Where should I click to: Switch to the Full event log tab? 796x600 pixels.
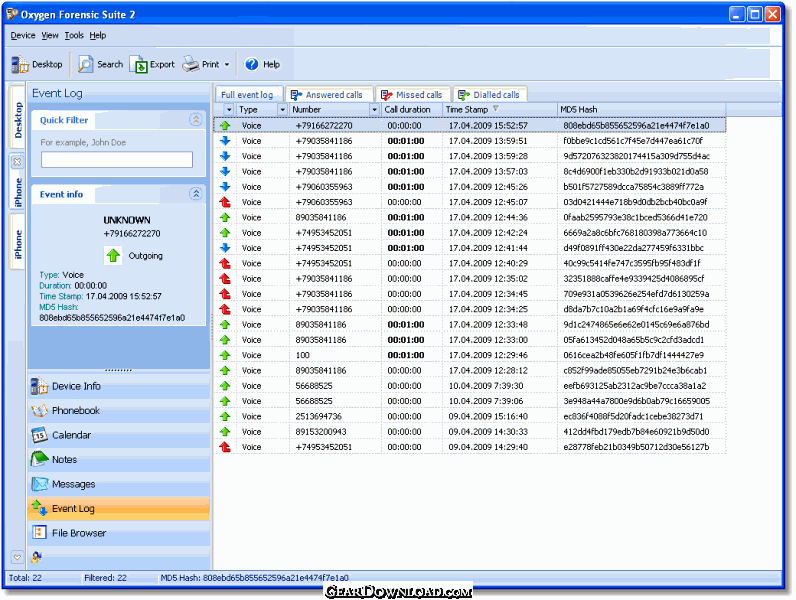248,94
